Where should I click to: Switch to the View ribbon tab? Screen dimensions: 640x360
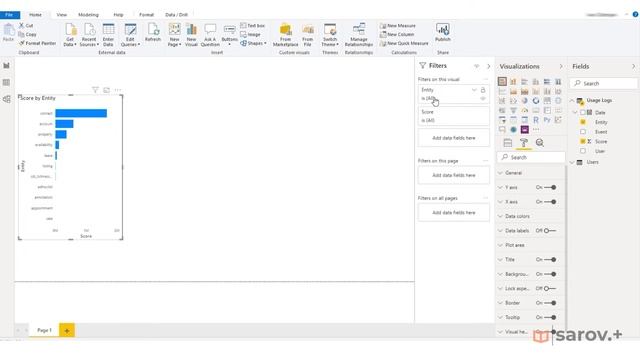point(62,15)
